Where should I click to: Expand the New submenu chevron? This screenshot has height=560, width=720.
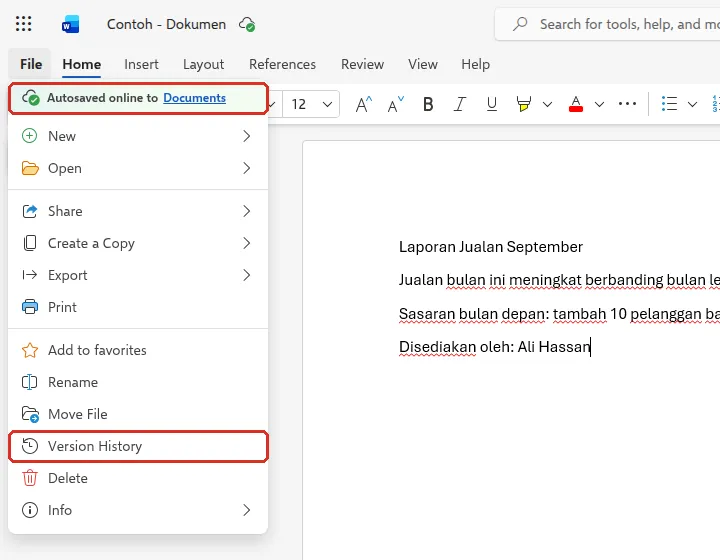247,136
